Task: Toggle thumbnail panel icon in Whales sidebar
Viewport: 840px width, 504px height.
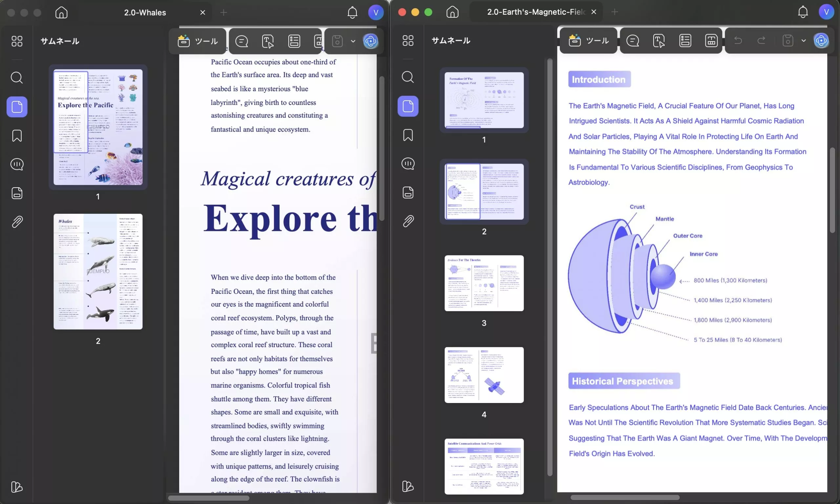Action: click(x=17, y=107)
